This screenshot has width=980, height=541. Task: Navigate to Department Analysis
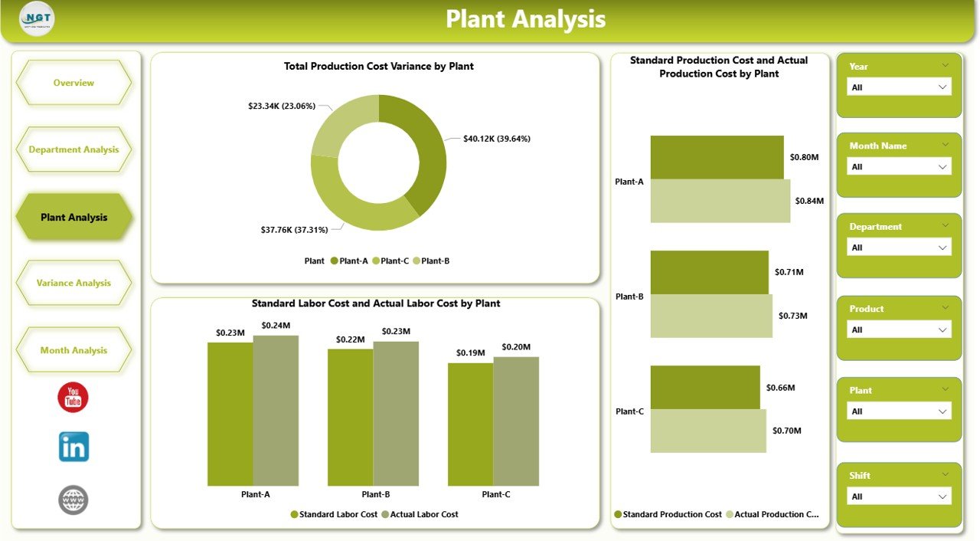point(73,149)
